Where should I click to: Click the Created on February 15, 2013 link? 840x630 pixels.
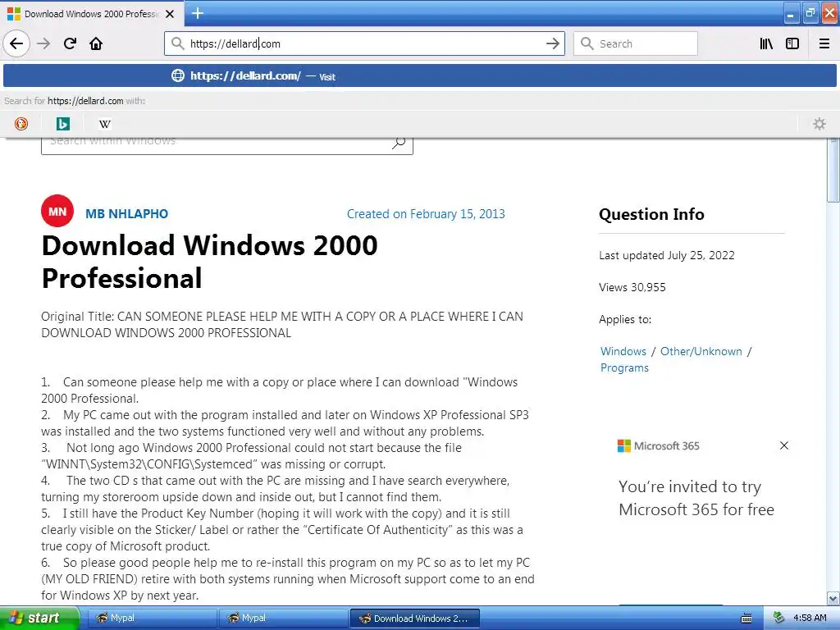426,214
